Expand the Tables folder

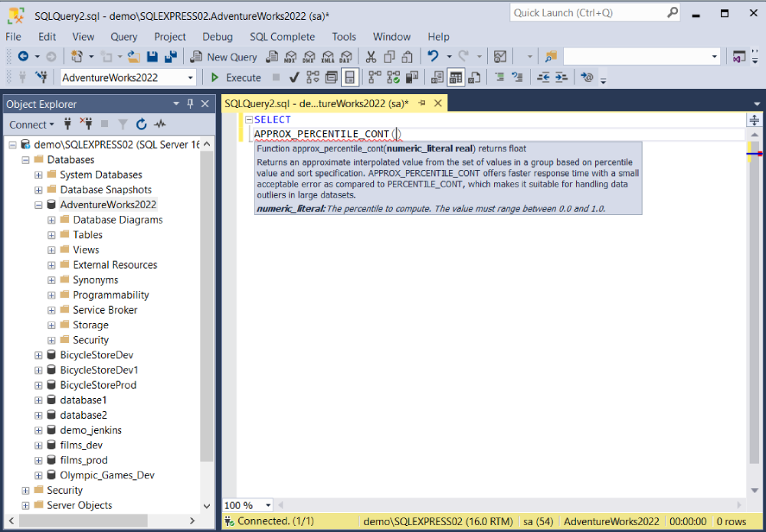(51, 235)
